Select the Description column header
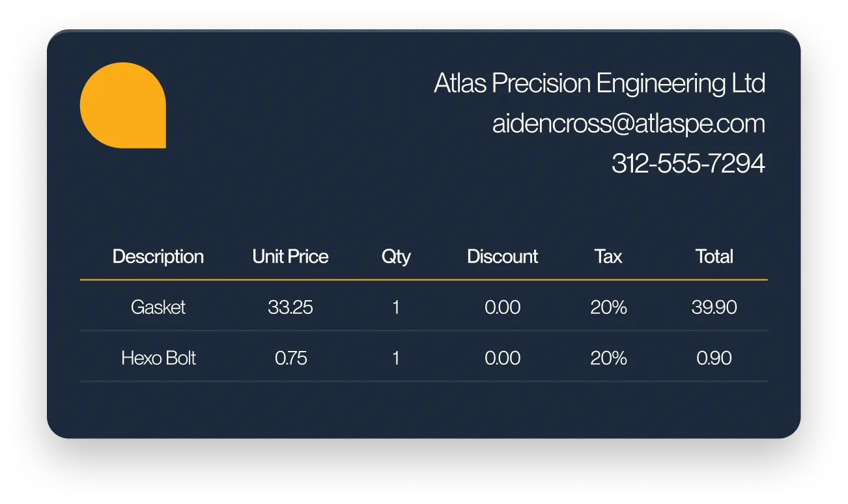The height and width of the screenshot is (504, 848). (x=158, y=257)
